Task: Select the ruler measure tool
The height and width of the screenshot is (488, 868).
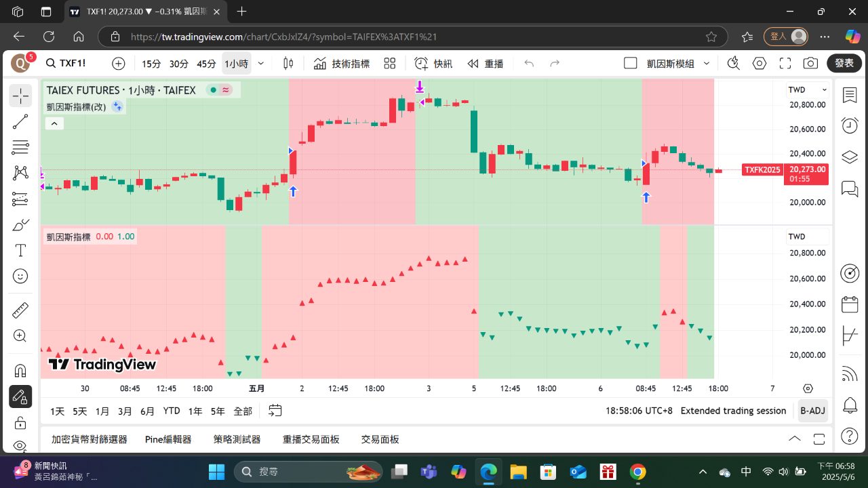Action: tap(20, 310)
